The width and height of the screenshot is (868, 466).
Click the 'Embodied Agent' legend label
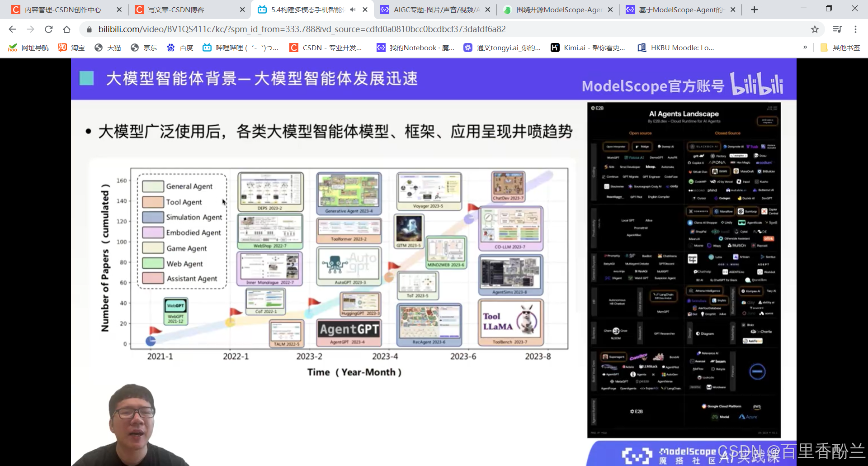[x=193, y=233]
